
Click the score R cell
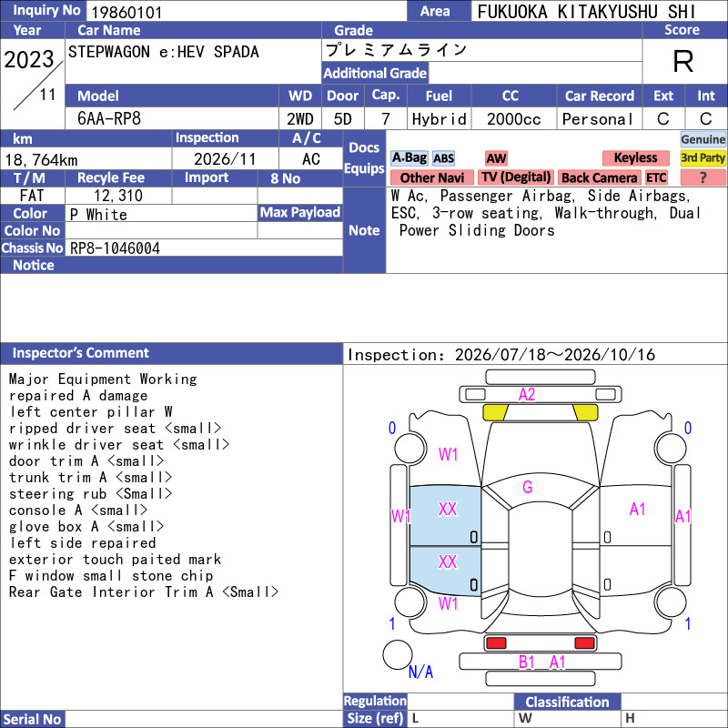[x=684, y=61]
